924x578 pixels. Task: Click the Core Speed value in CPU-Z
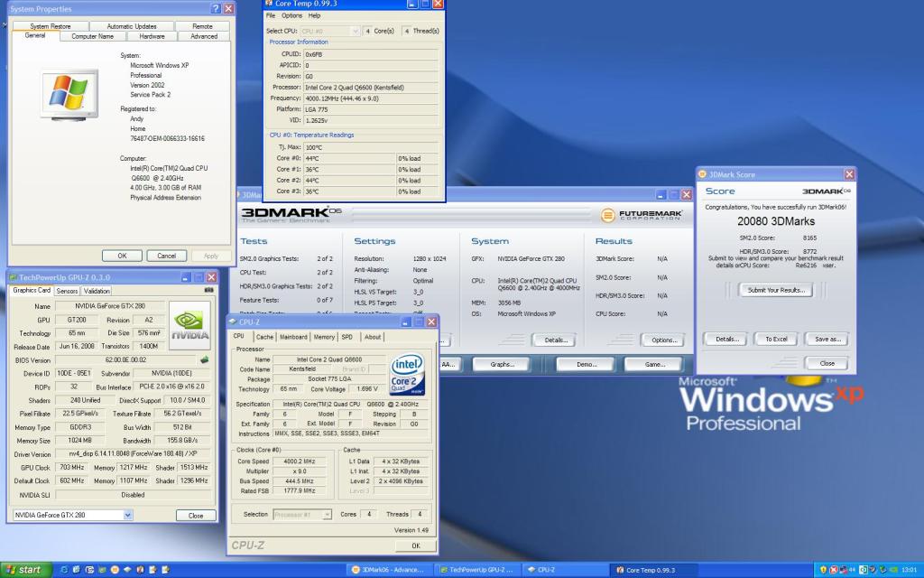(x=300, y=461)
